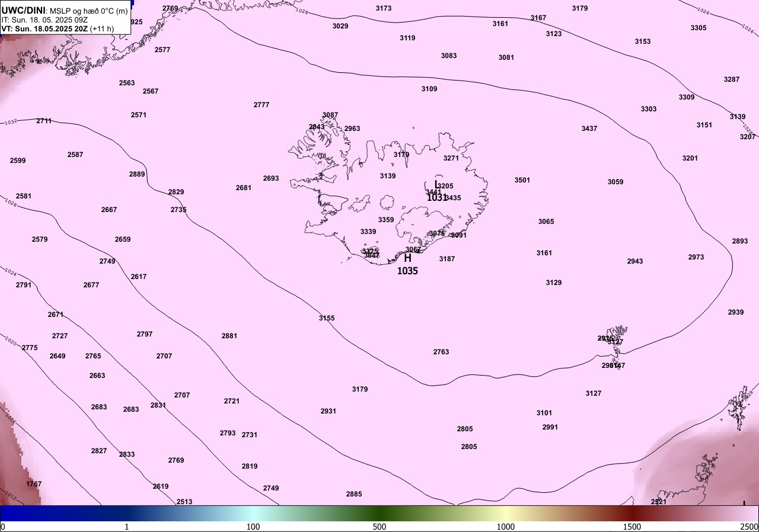Click the height value 2721
The height and width of the screenshot is (532, 759).
coord(232,401)
